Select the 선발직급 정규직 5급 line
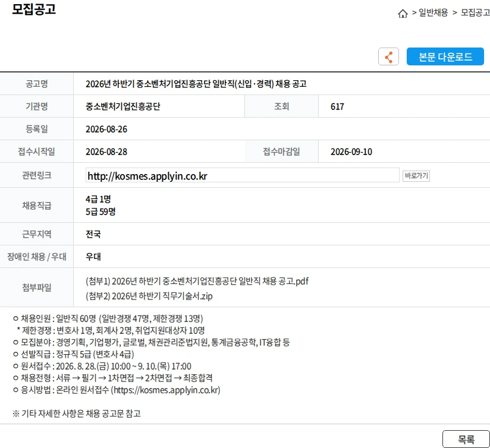Viewport: 490px width, 448px height. (x=73, y=354)
